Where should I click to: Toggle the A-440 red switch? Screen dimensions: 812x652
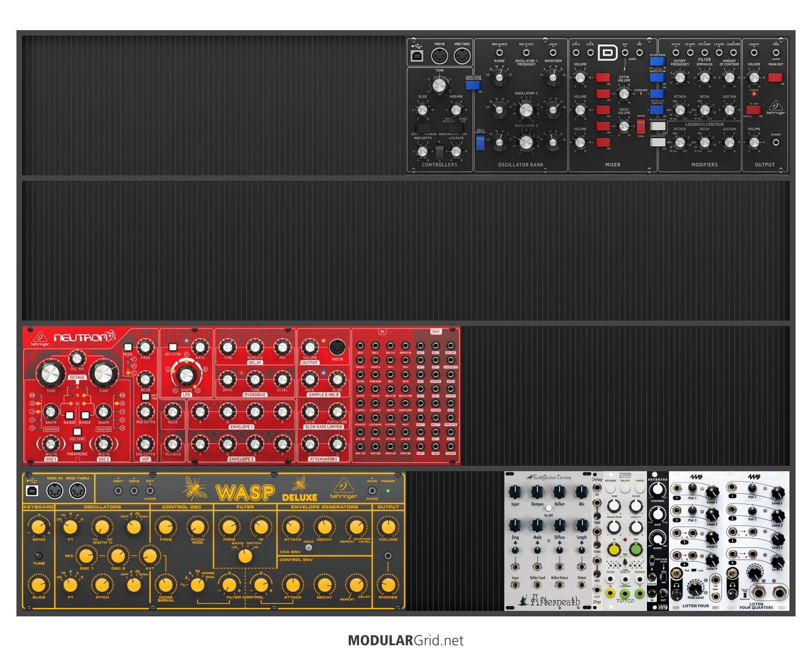753,110
